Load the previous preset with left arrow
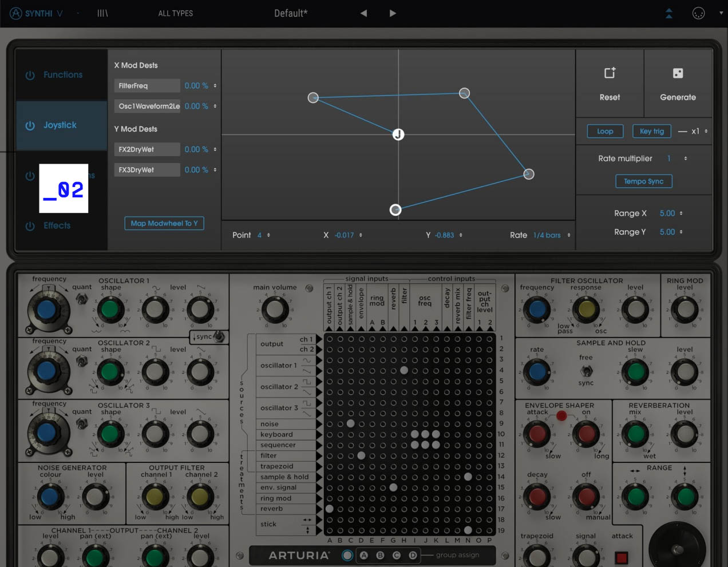 (x=363, y=13)
